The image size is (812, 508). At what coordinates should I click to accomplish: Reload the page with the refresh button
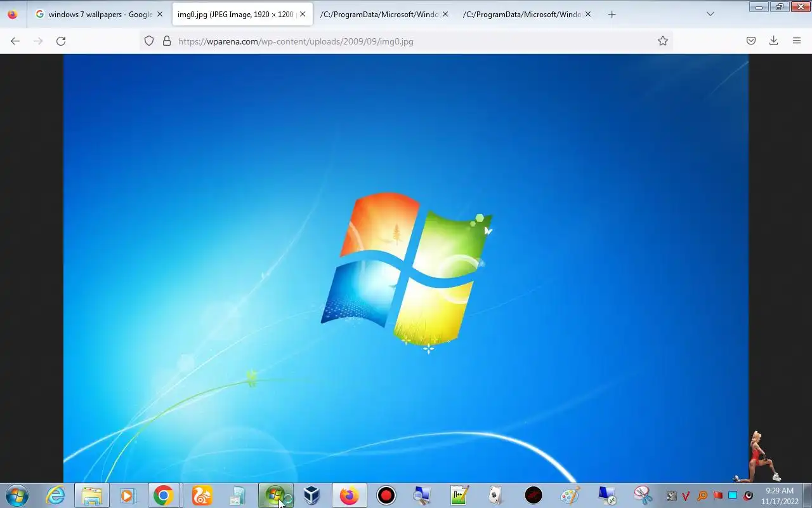click(x=61, y=41)
